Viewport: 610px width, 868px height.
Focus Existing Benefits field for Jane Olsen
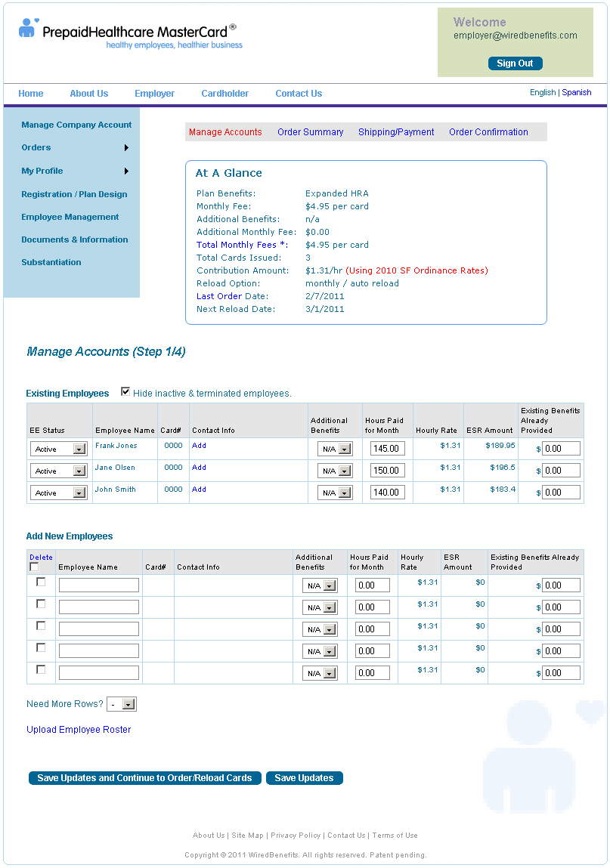tap(561, 471)
